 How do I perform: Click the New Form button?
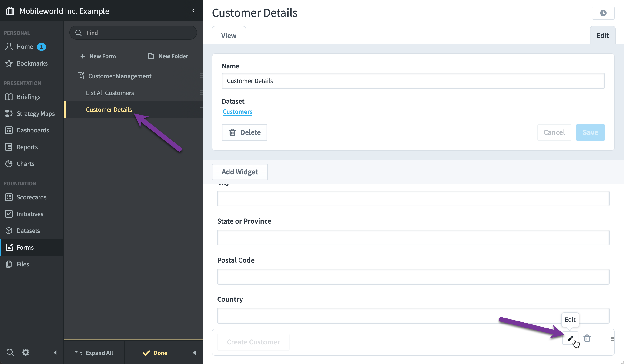pyautogui.click(x=98, y=56)
